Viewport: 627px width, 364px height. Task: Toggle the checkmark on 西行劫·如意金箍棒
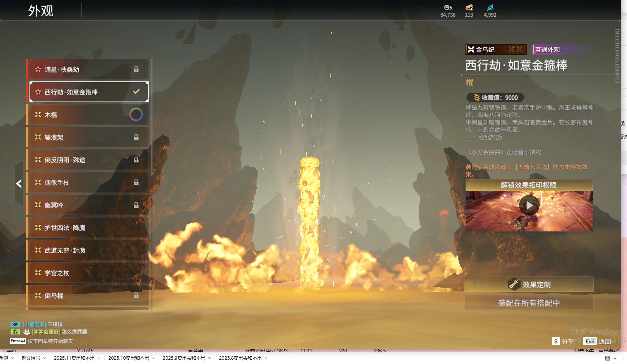[136, 92]
